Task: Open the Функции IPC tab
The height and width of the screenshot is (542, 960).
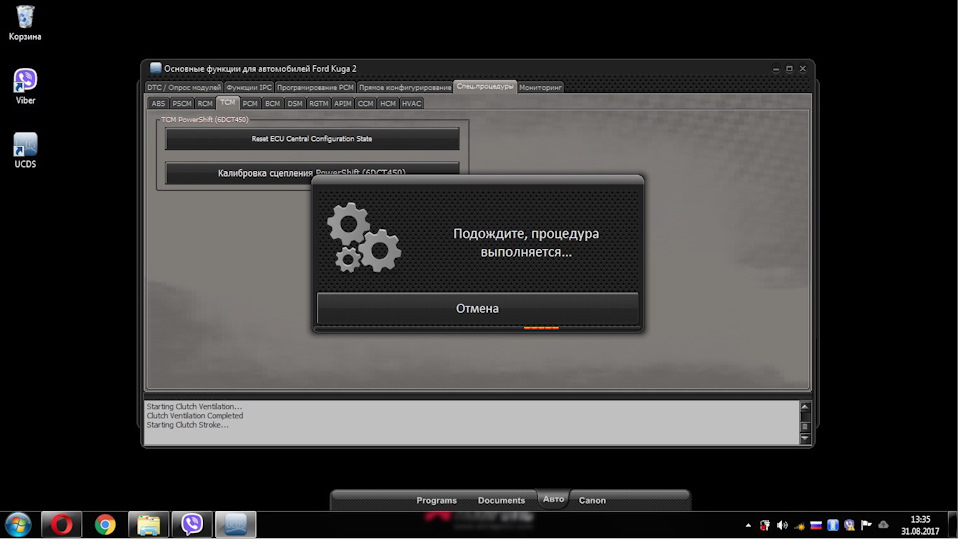Action: point(249,88)
